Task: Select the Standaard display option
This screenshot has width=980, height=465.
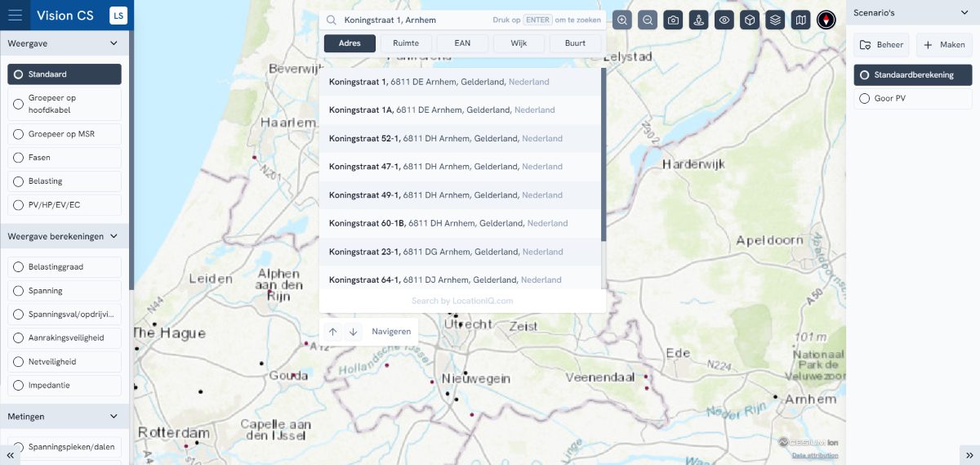Action: tap(65, 74)
